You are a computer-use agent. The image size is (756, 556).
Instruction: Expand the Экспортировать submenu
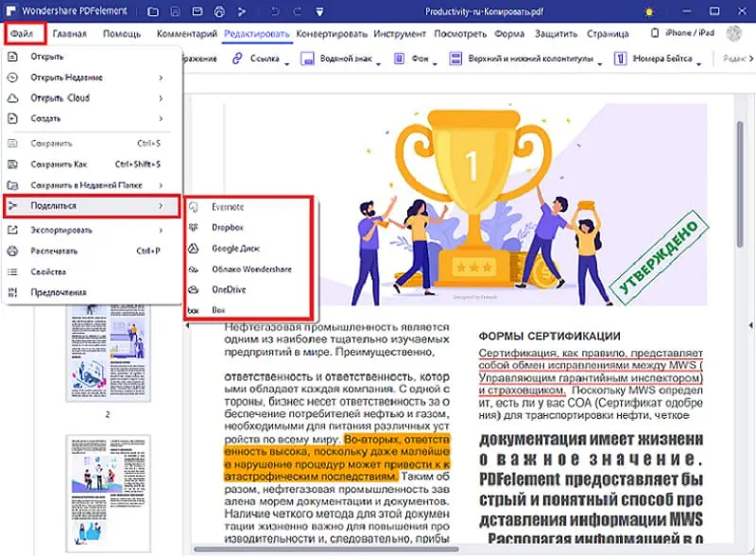[x=92, y=230]
